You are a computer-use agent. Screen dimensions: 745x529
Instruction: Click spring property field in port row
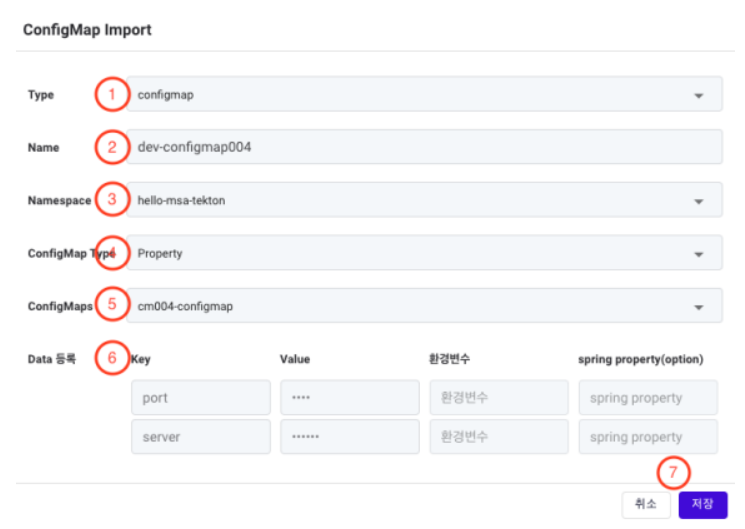(x=648, y=397)
